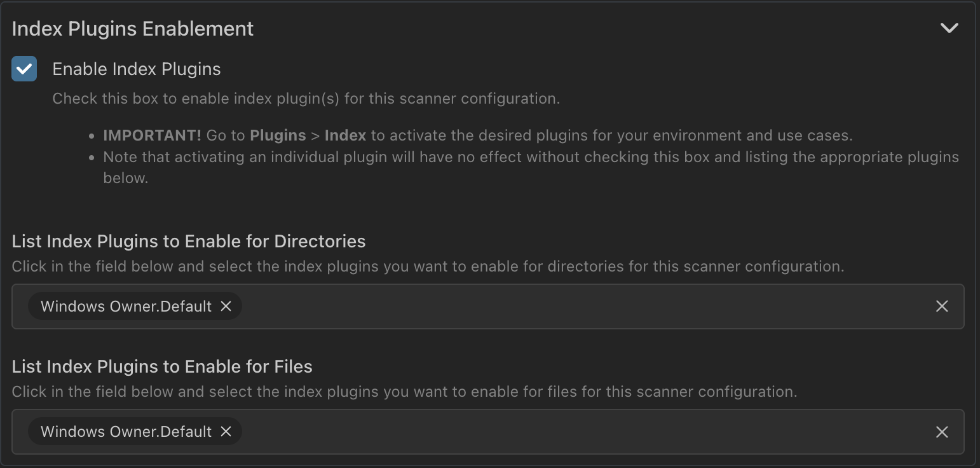Click the List Index Plugins for Files heading
This screenshot has width=980, height=468.
(x=162, y=367)
